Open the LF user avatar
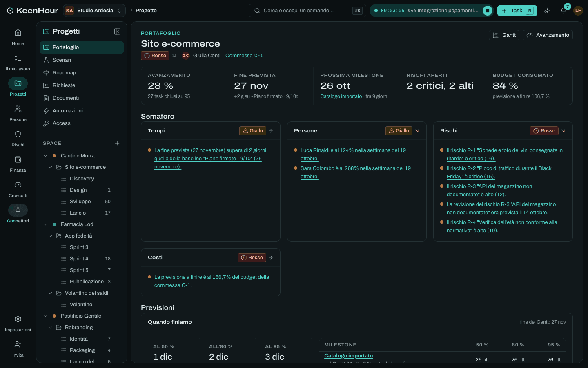 (578, 11)
